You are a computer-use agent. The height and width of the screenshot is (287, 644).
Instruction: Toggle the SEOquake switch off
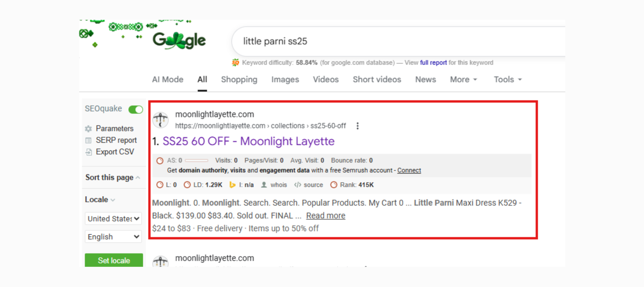(136, 109)
